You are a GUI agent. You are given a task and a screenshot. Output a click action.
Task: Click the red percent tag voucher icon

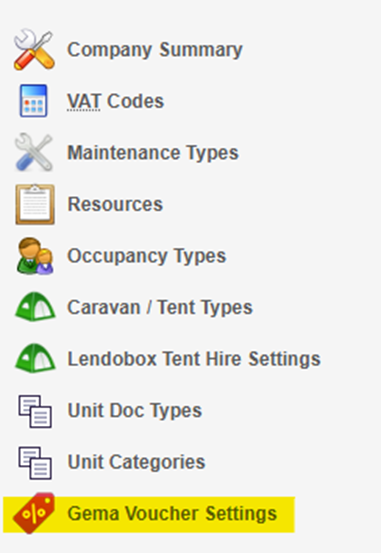34,513
